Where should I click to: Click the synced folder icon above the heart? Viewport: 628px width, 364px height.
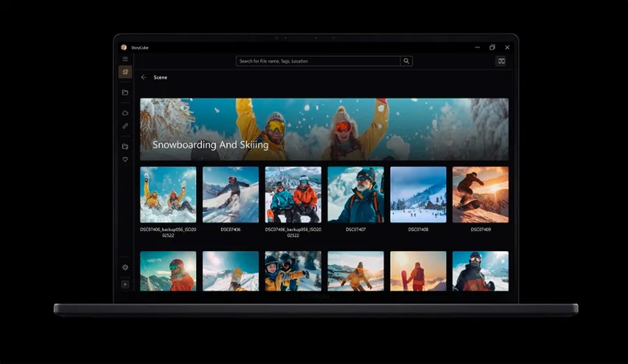point(125,146)
